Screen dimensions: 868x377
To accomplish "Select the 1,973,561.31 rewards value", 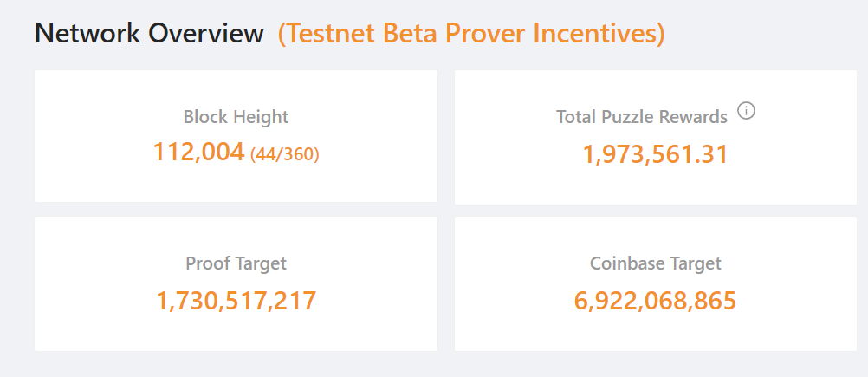I will pos(655,154).
